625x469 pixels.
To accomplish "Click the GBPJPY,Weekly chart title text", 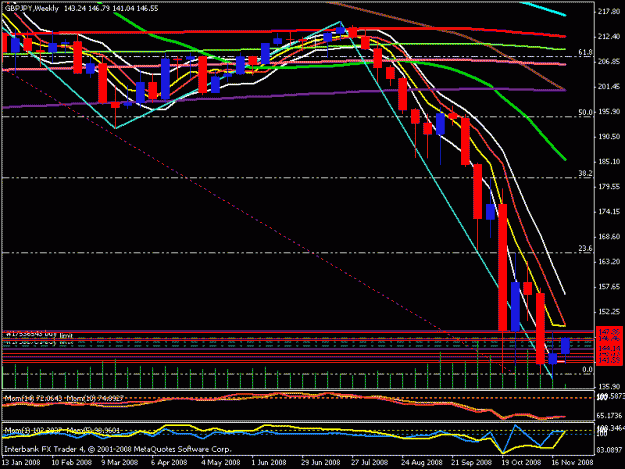I will pyautogui.click(x=32, y=8).
